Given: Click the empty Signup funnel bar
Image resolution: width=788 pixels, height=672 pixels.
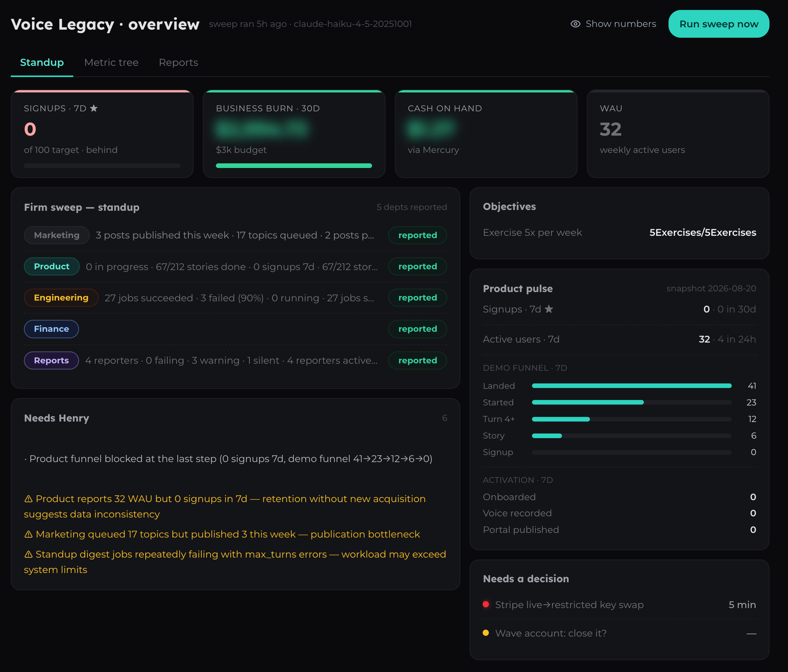Looking at the screenshot, I should (632, 452).
